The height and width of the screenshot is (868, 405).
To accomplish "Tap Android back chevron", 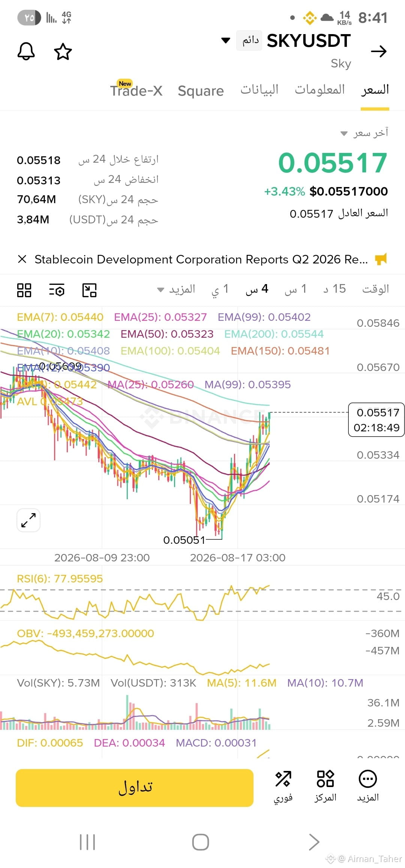I will click(x=314, y=842).
